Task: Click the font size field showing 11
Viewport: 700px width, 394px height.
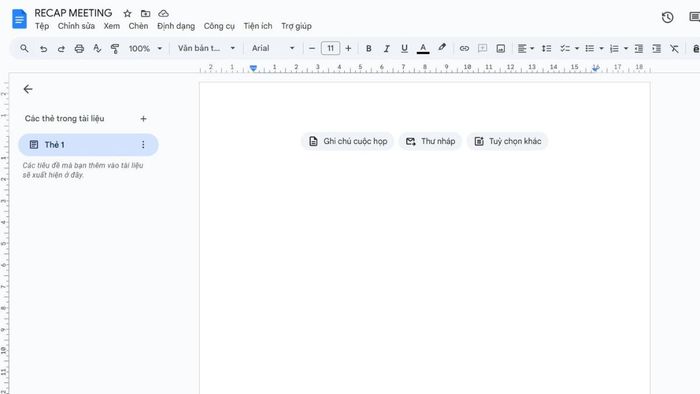Action: point(330,48)
